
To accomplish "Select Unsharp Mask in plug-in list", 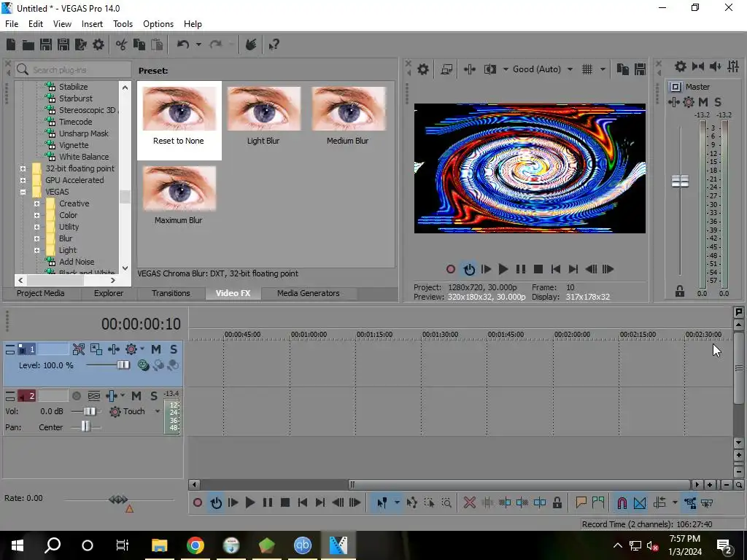I will pos(83,133).
